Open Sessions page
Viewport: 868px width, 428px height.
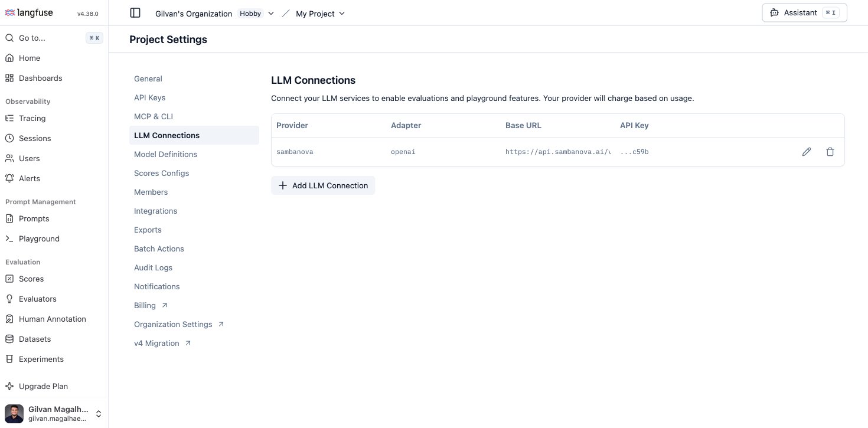(54, 138)
